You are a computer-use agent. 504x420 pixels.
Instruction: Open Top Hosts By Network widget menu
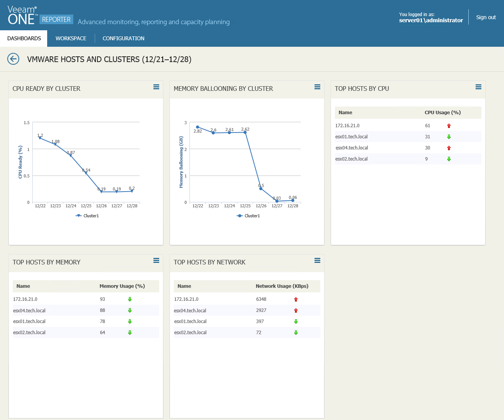point(317,261)
